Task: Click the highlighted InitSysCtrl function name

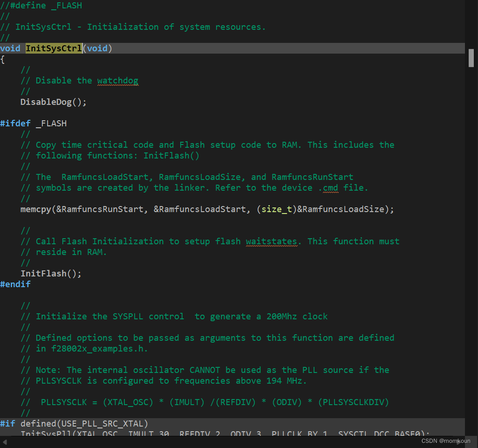Action: (54, 48)
